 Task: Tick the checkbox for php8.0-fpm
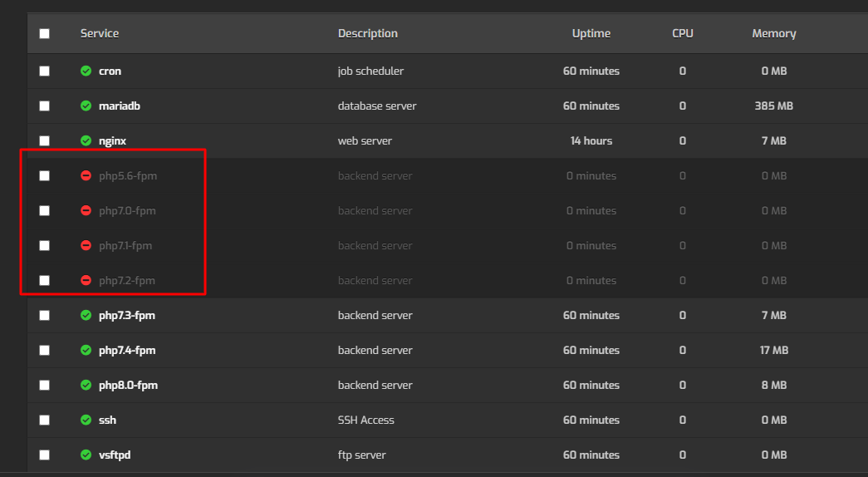pos(44,385)
